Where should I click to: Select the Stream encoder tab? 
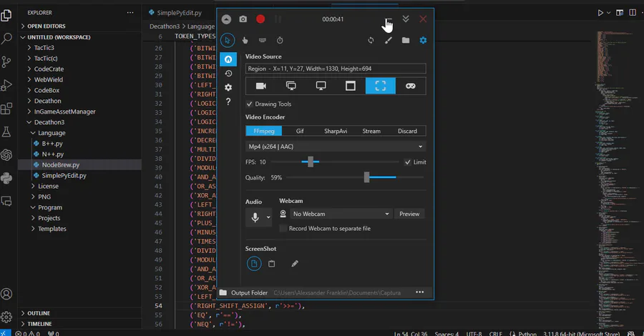click(x=371, y=131)
